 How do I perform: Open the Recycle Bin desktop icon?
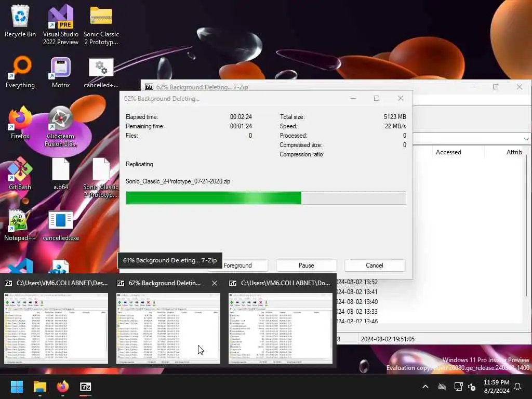(20, 21)
